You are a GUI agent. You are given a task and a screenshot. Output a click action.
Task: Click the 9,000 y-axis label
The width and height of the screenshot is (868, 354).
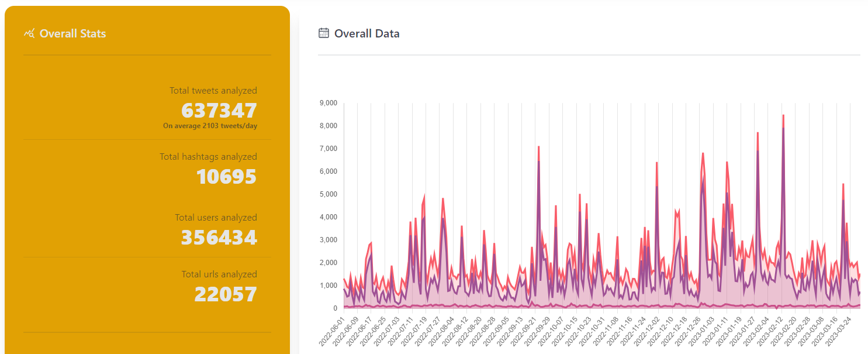(x=328, y=103)
